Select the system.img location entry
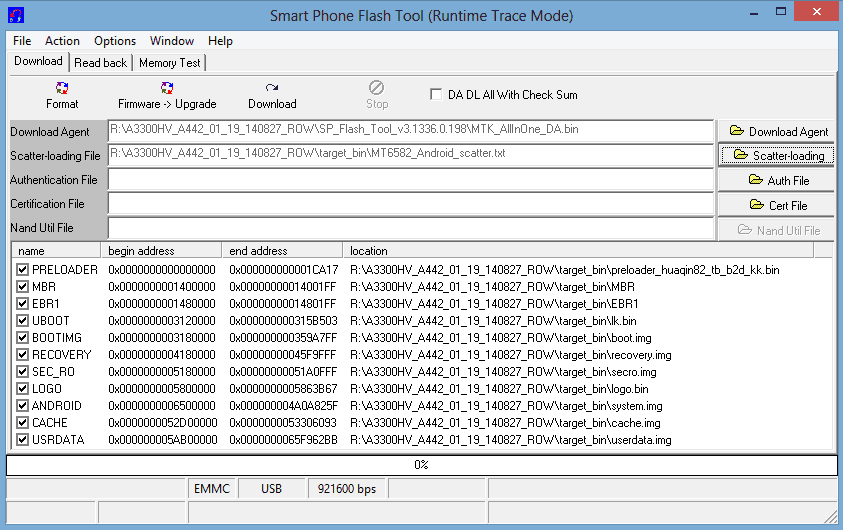This screenshot has height=530, width=843. [506, 406]
